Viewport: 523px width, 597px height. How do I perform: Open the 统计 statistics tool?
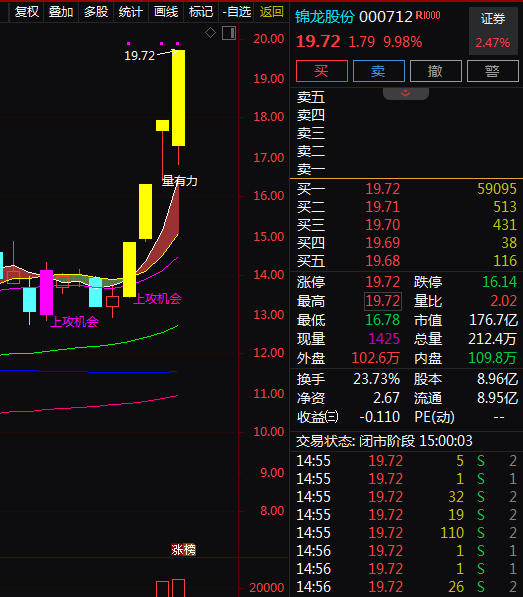[x=131, y=12]
